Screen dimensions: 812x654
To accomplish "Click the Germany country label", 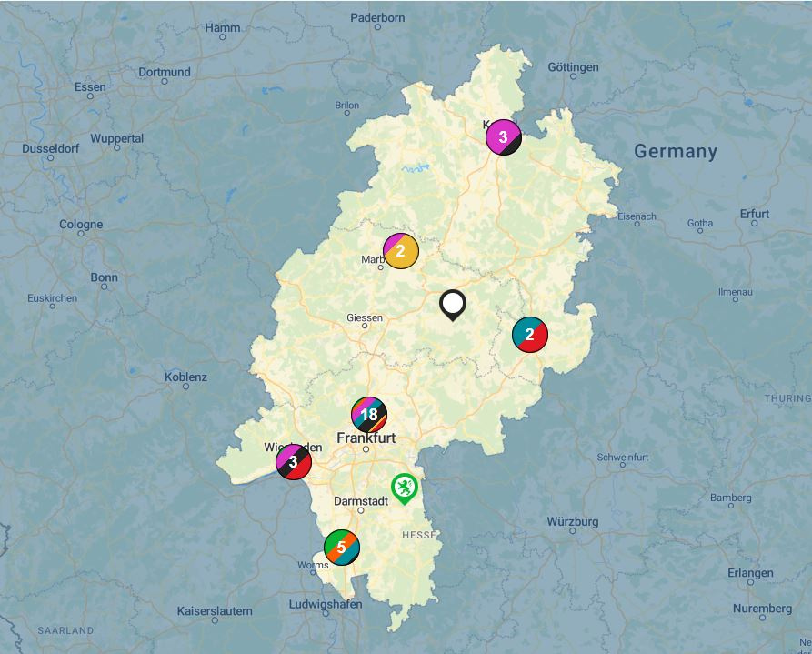I will coord(676,152).
